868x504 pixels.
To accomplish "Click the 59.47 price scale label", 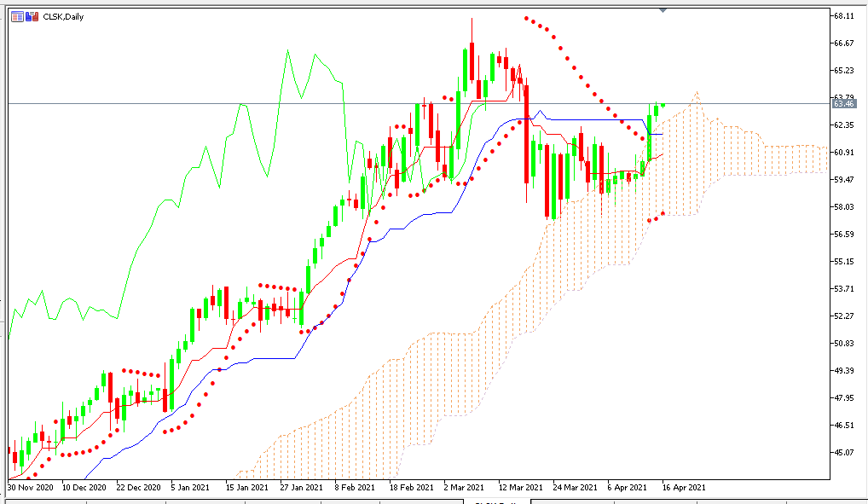I will coord(843,179).
